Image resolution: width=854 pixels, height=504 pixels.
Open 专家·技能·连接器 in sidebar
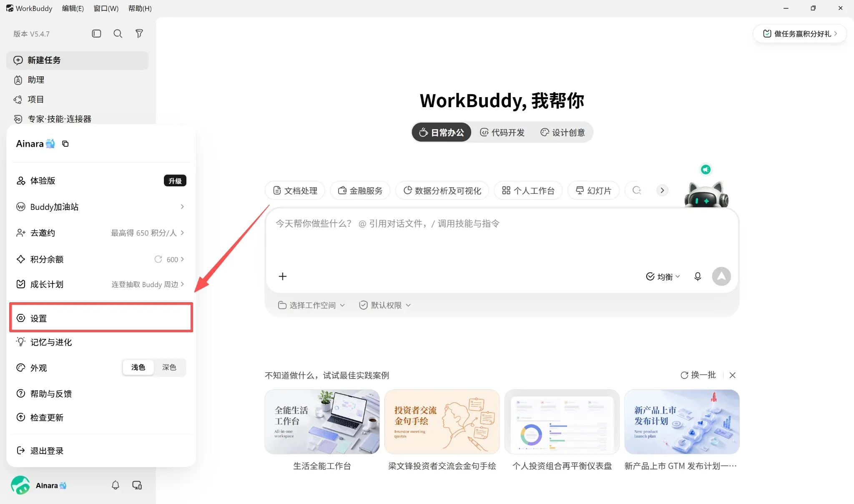78,119
